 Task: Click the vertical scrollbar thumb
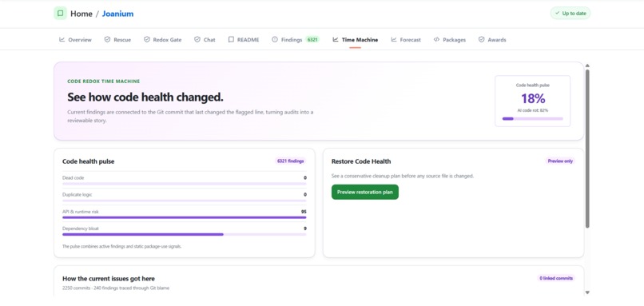587,149
